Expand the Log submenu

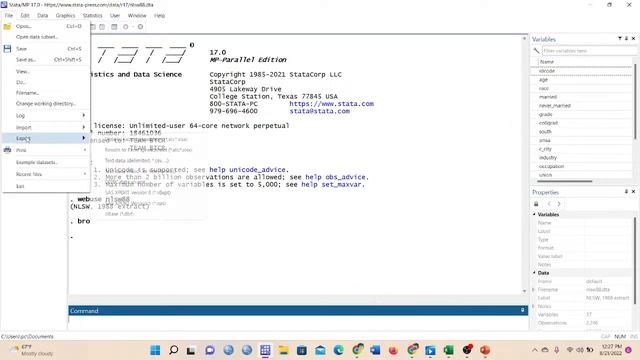46,116
